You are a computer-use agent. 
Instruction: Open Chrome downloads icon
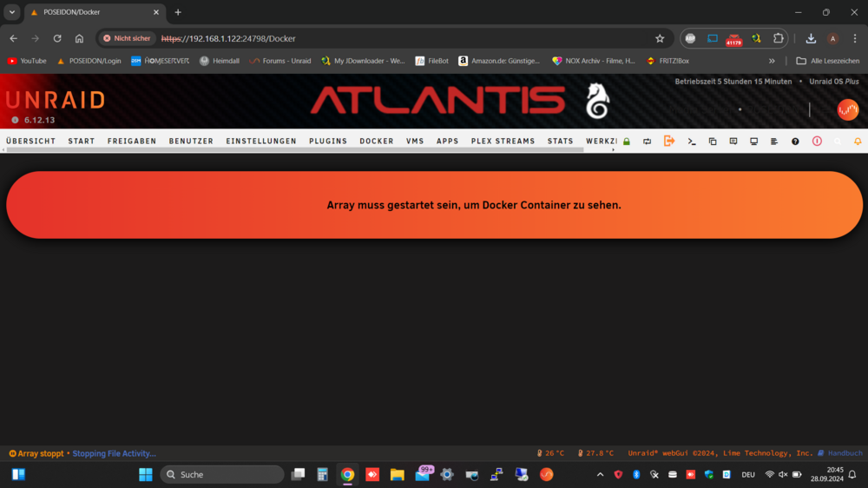811,38
